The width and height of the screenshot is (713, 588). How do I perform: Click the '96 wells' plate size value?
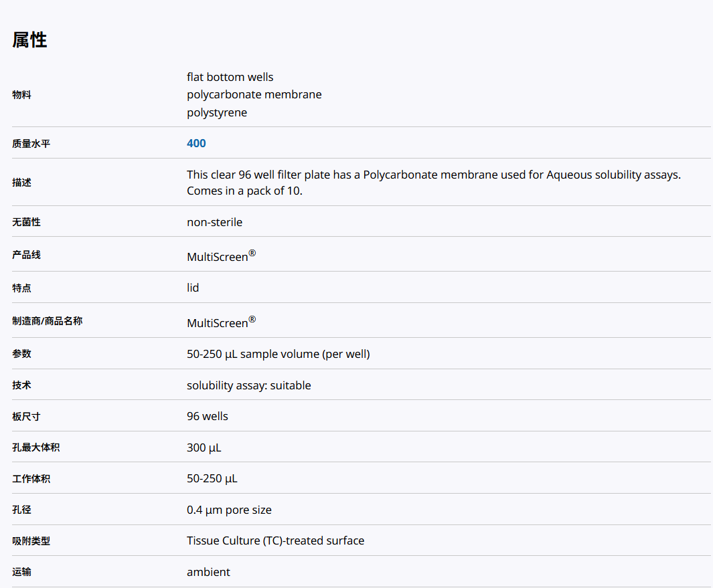click(207, 416)
